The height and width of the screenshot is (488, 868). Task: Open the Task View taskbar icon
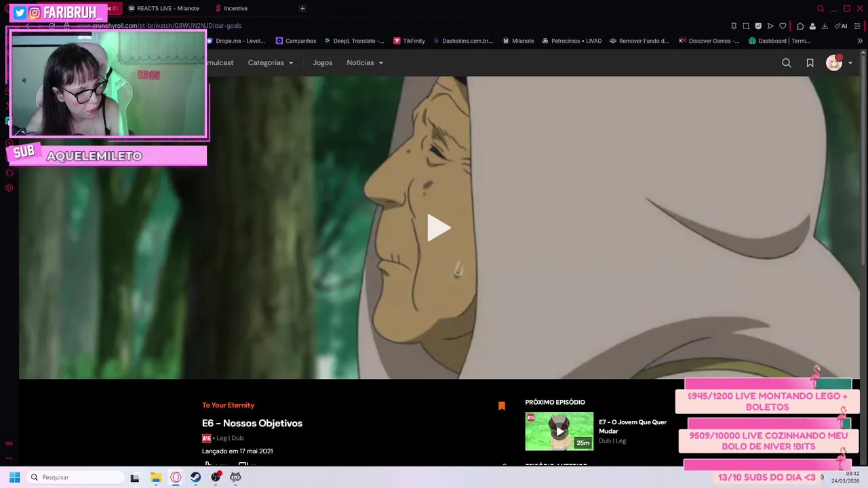[135, 477]
